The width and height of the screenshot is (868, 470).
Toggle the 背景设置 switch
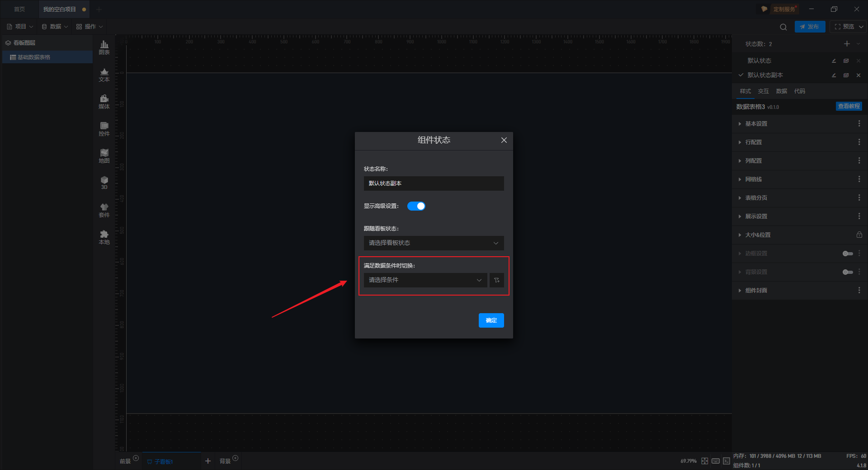pos(848,272)
